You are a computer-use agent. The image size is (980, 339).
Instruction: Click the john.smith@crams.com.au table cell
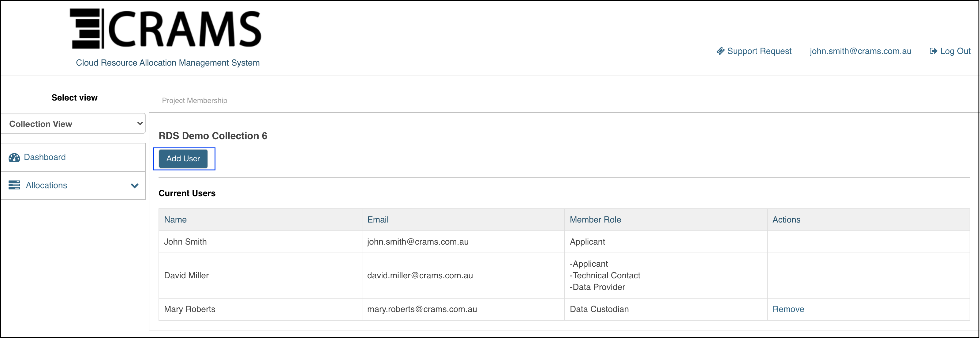(463, 242)
